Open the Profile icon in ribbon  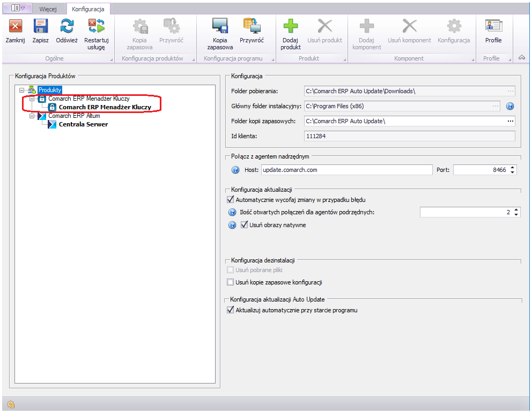493,26
